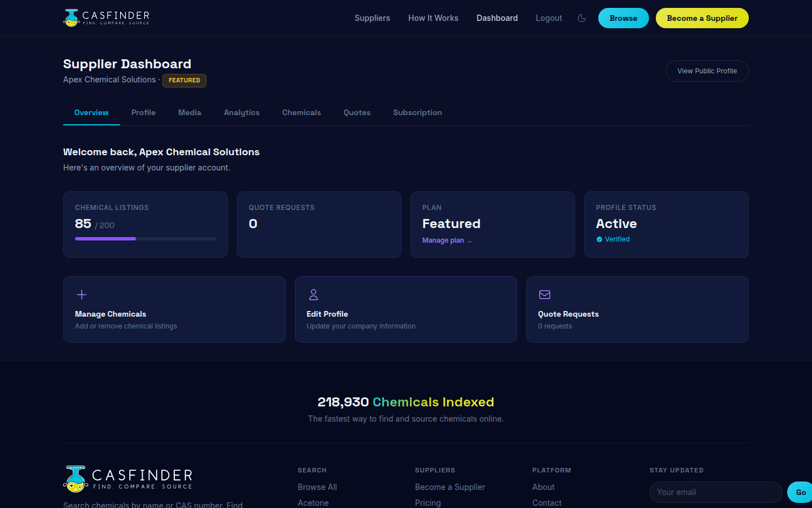Click the chemical listings progress bar

click(145, 238)
